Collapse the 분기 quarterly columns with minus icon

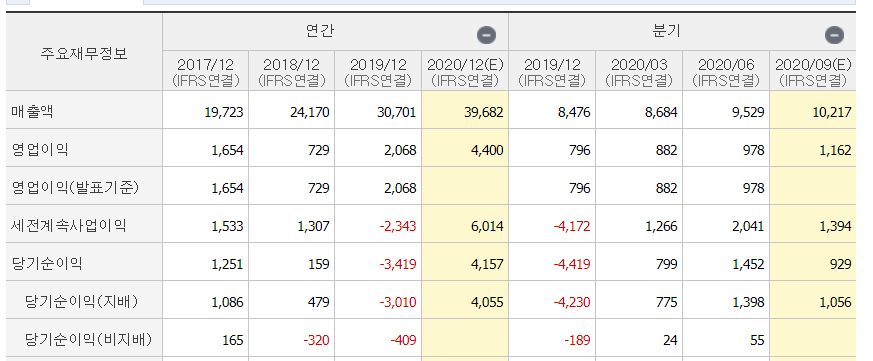(834, 35)
